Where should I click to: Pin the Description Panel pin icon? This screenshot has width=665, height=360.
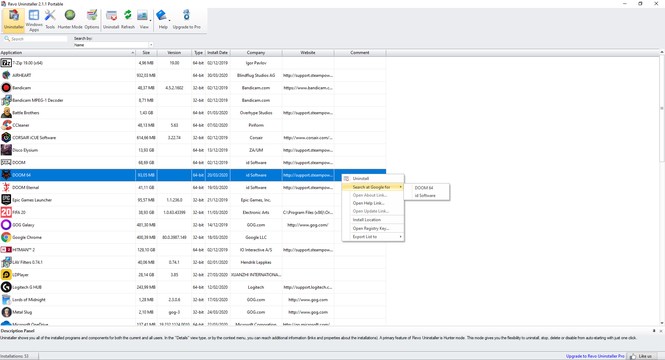654,331
